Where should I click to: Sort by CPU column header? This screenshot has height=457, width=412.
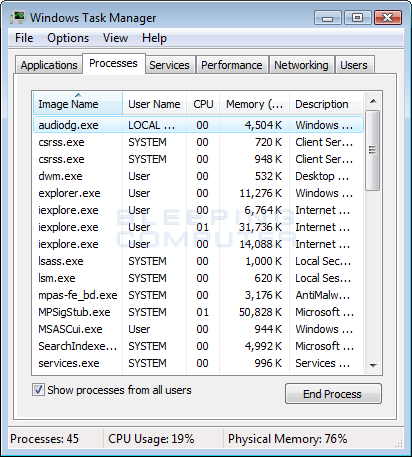click(203, 104)
